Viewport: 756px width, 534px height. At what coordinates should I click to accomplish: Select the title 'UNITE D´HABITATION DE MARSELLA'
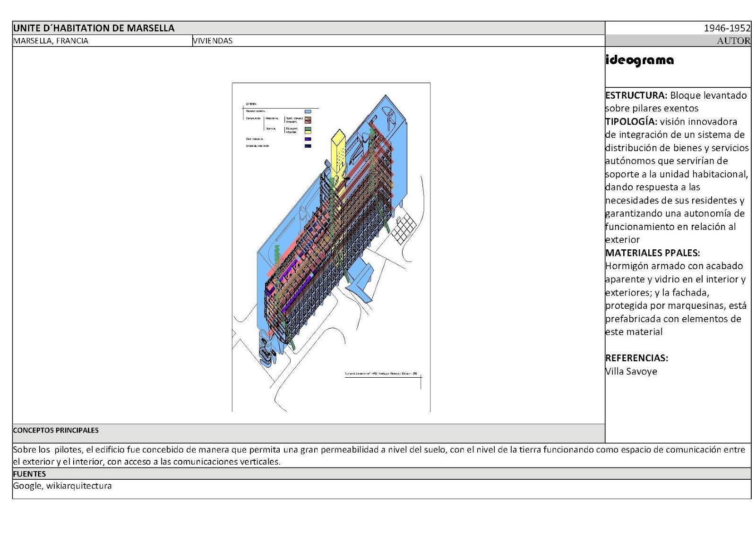tap(94, 28)
